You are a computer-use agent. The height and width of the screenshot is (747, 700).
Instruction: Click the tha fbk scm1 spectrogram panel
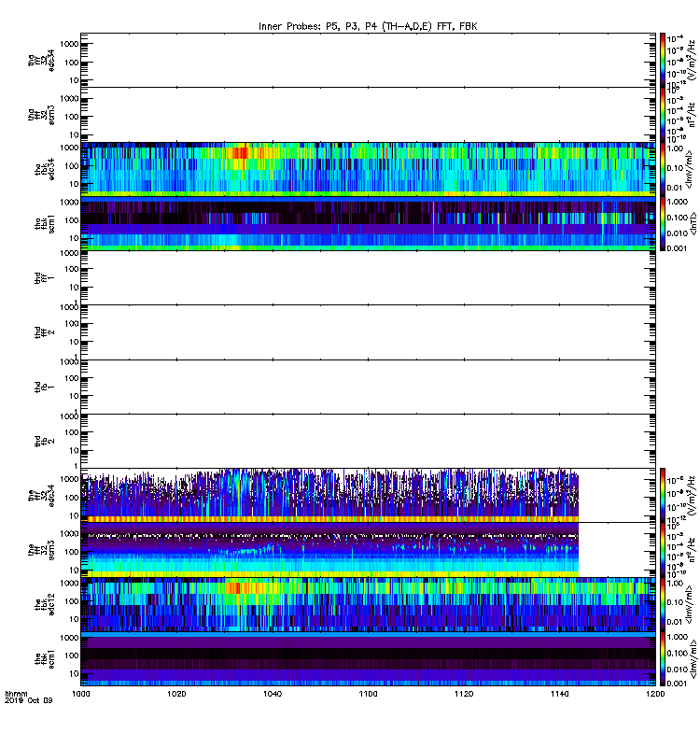[x=368, y=224]
